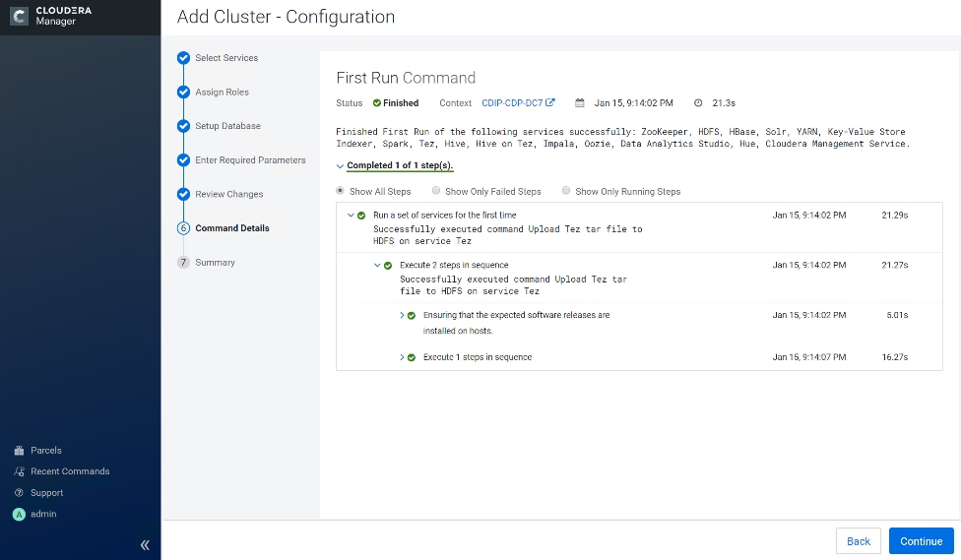Viewport: 961px width, 560px height.
Task: Click the green Finished status icon
Action: click(377, 103)
